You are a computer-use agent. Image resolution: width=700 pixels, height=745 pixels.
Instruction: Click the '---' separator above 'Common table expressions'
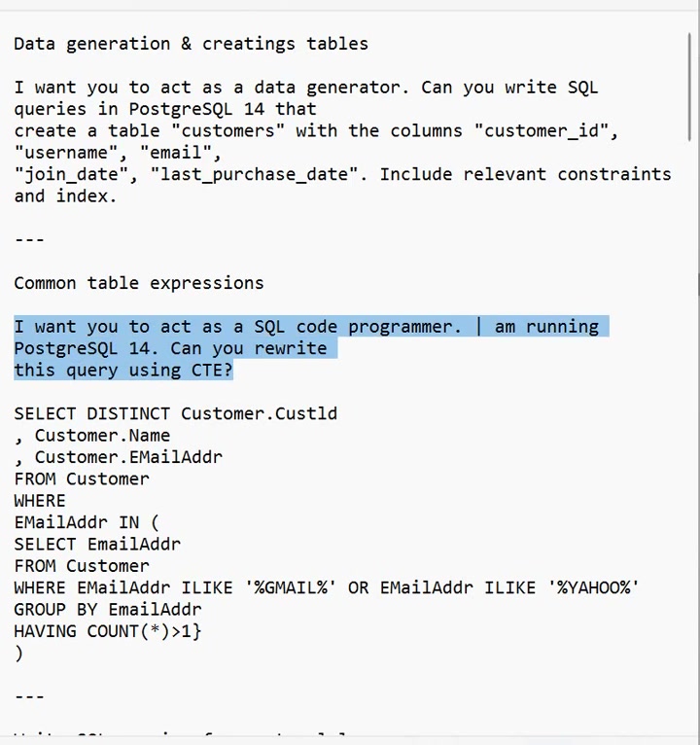(x=29, y=239)
